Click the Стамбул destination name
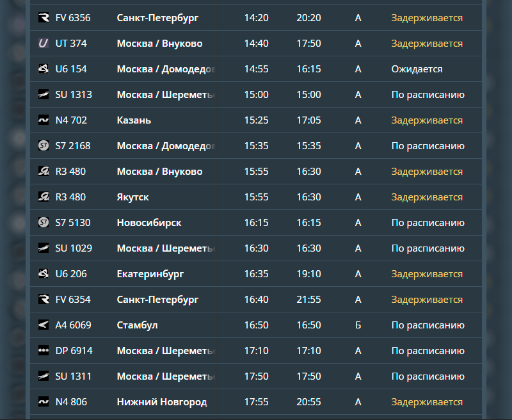 (137, 325)
